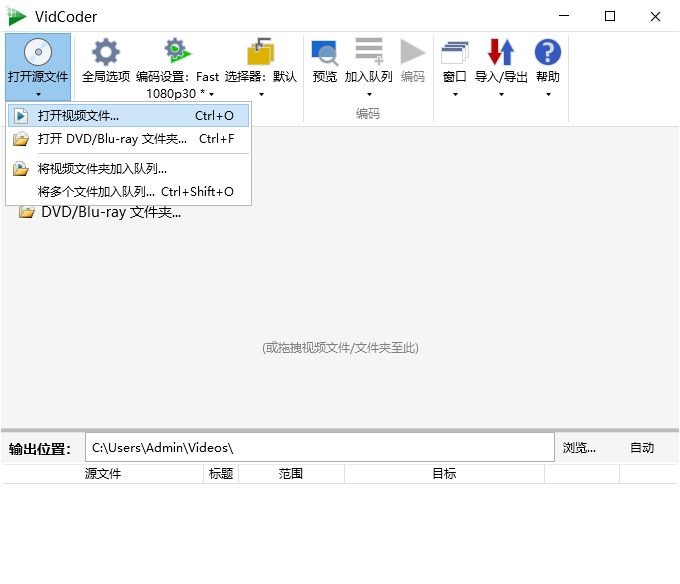Click the 编码 play triangle icon
Image resolution: width=680 pixels, height=584 pixels.
(412, 52)
